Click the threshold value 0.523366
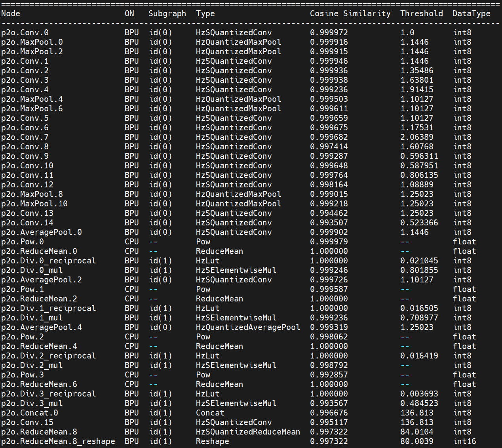The height and width of the screenshot is (448, 502). [419, 223]
